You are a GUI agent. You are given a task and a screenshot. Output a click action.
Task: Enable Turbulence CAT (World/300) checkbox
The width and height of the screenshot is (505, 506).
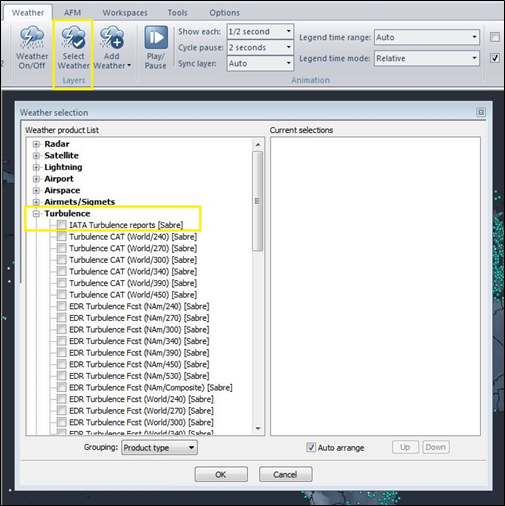click(x=61, y=260)
